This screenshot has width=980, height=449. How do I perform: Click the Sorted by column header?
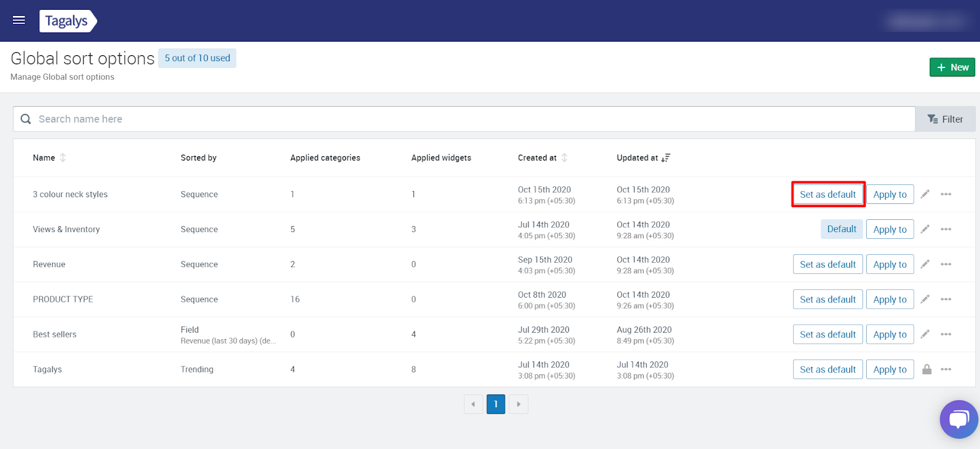[198, 157]
